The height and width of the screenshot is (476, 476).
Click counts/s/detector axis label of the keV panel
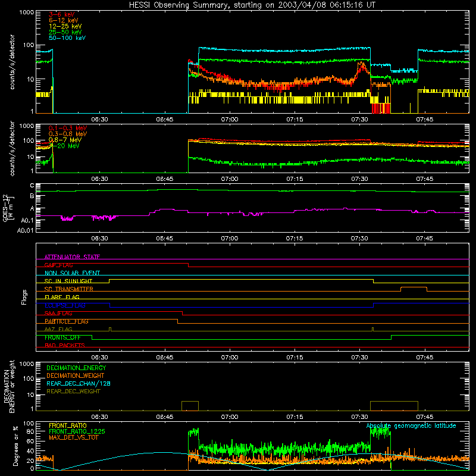click(12, 62)
